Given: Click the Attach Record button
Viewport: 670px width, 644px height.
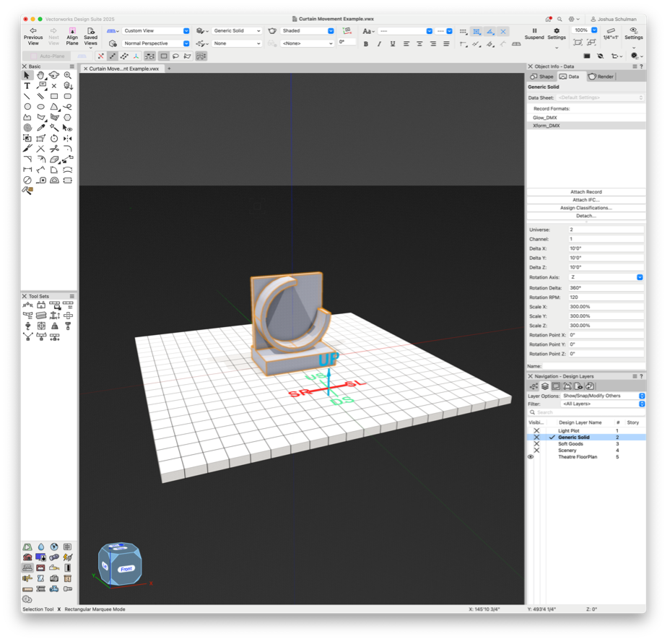Looking at the screenshot, I should pyautogui.click(x=586, y=192).
